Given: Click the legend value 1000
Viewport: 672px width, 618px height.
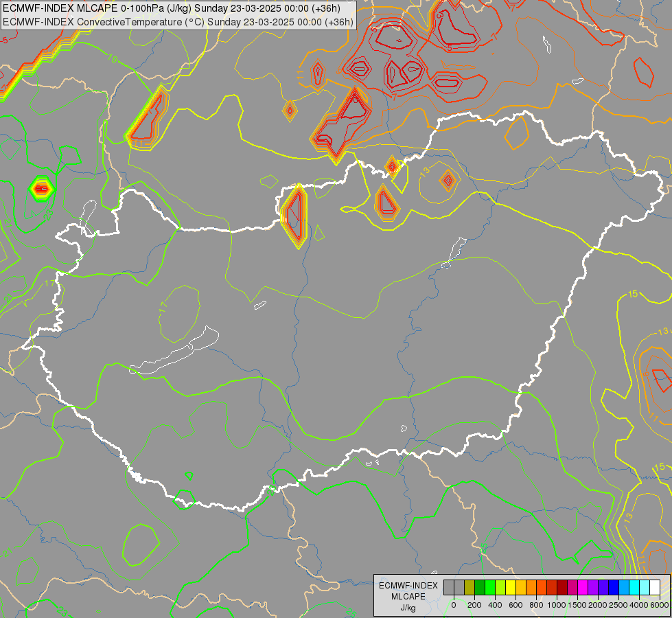Looking at the screenshot, I should pyautogui.click(x=557, y=605).
